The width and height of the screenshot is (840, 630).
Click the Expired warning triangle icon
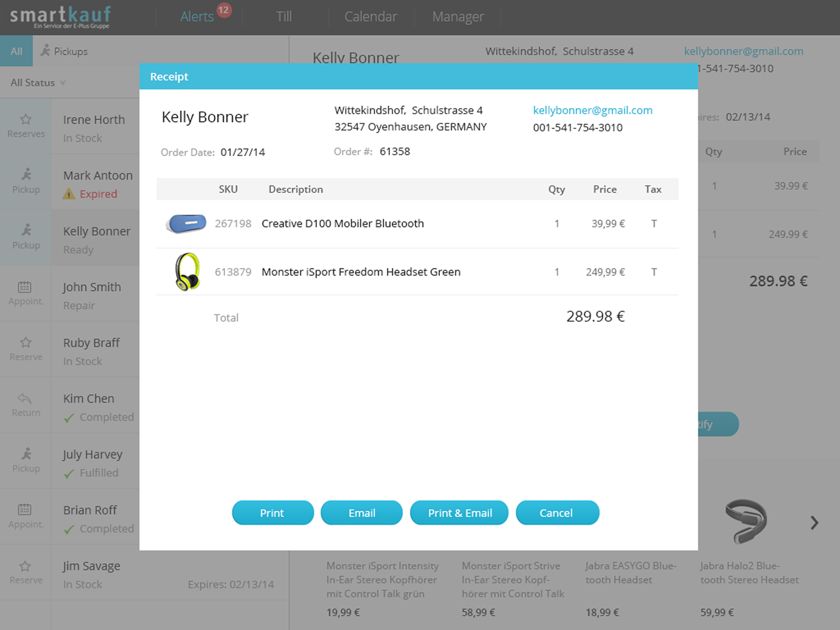69,194
